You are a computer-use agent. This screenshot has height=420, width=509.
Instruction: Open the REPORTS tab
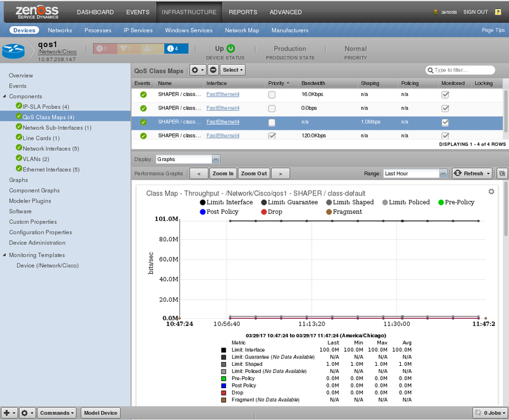[x=243, y=12]
